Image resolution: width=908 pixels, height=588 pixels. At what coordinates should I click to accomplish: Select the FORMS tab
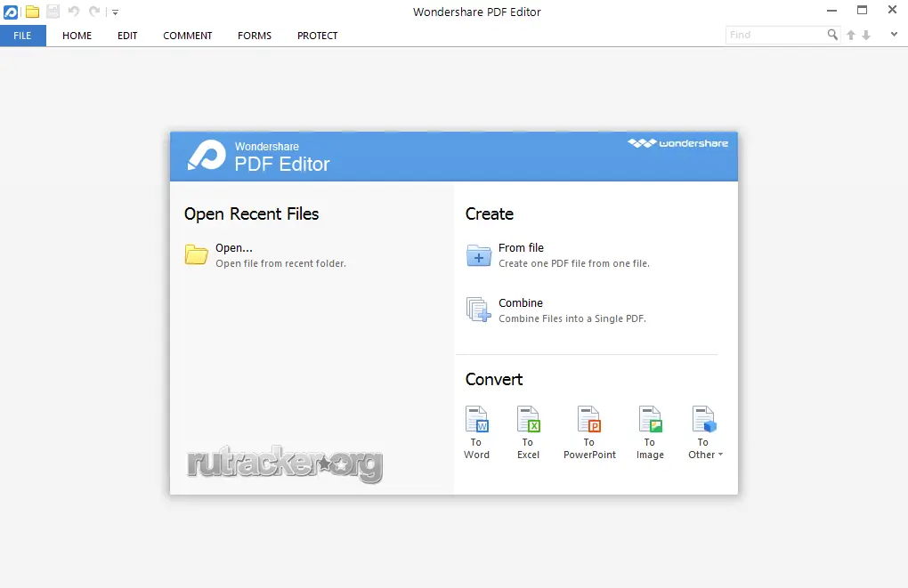[x=255, y=36]
